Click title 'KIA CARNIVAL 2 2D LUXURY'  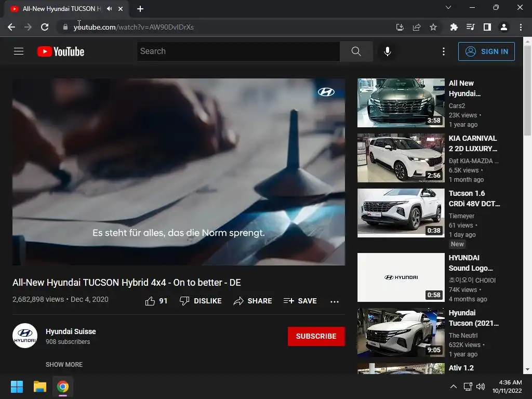pyautogui.click(x=473, y=143)
